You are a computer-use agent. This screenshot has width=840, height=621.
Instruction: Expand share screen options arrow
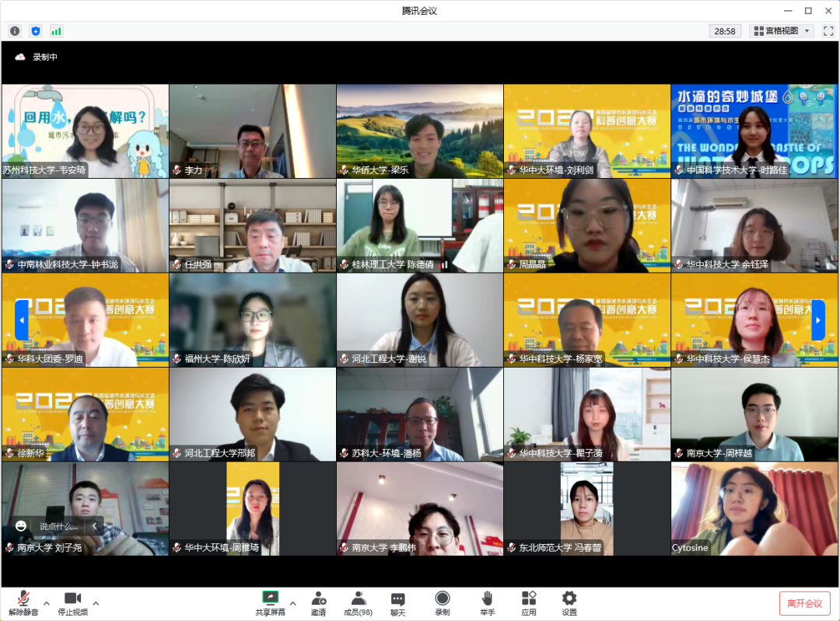pyautogui.click(x=292, y=603)
